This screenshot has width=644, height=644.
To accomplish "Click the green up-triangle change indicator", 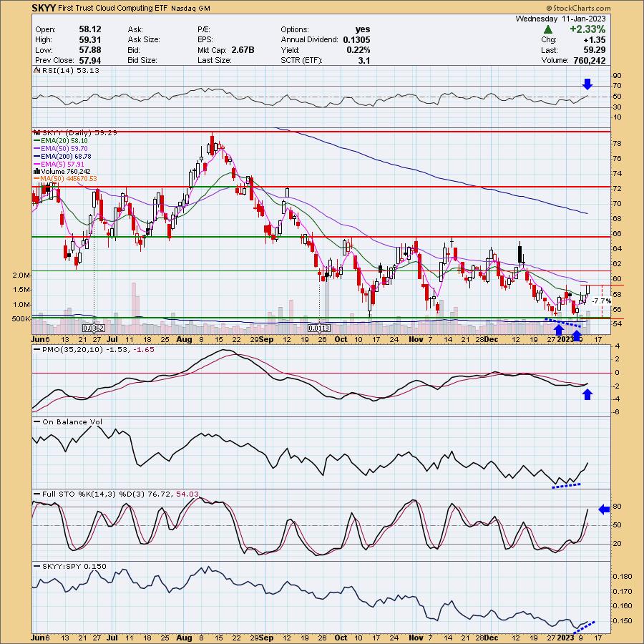I will (548, 29).
